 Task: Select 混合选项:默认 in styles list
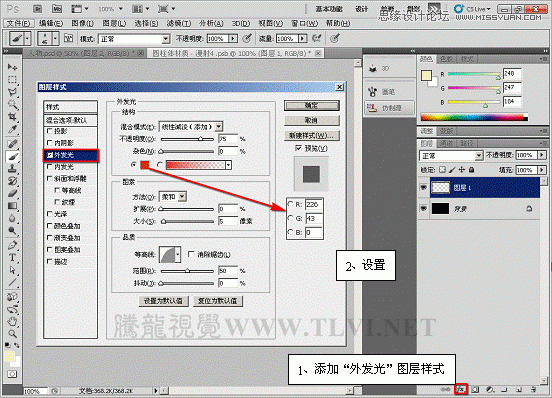pos(70,120)
